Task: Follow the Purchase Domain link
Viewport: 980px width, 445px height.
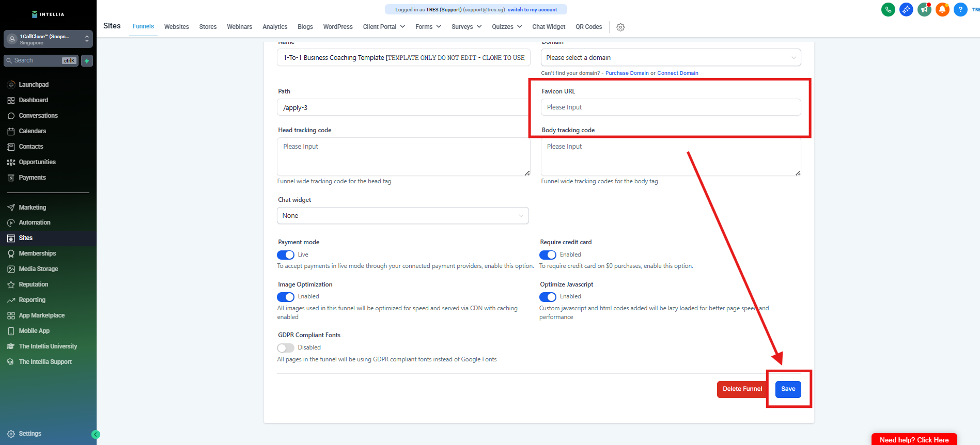Action: click(627, 73)
